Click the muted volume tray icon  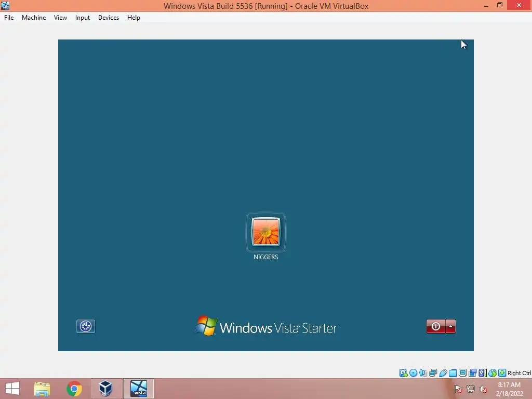[483, 389]
